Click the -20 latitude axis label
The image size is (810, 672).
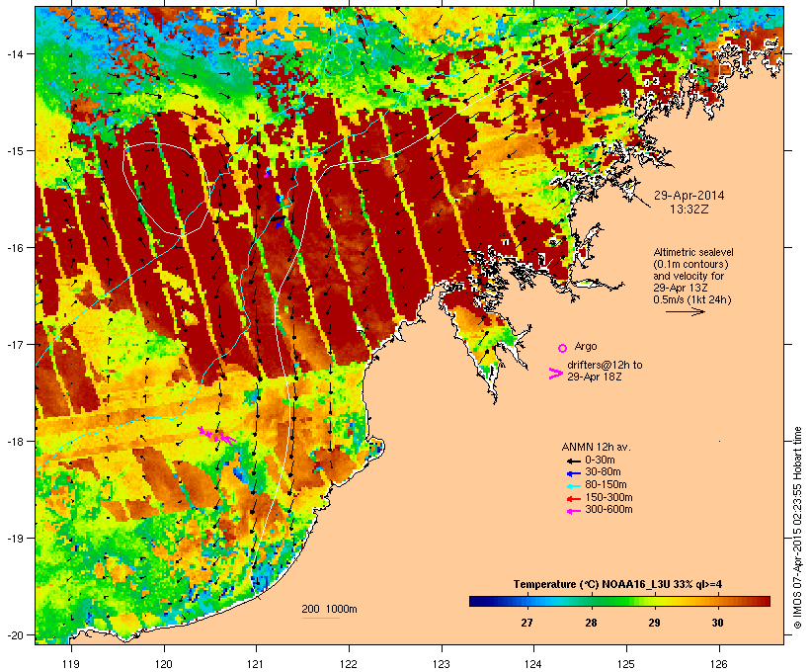click(14, 634)
